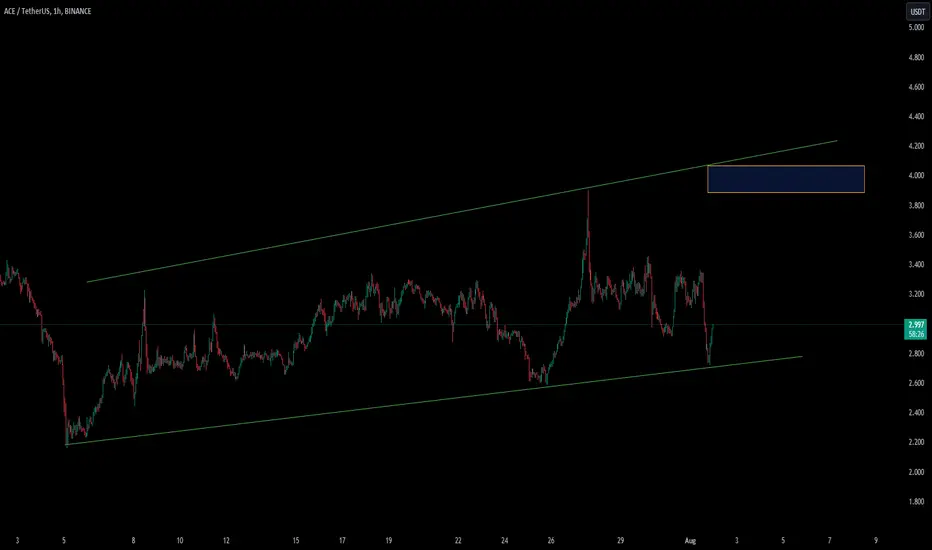Viewport: 932px width, 550px height.
Task: Click the 5.000 price axis label
Action: point(916,27)
